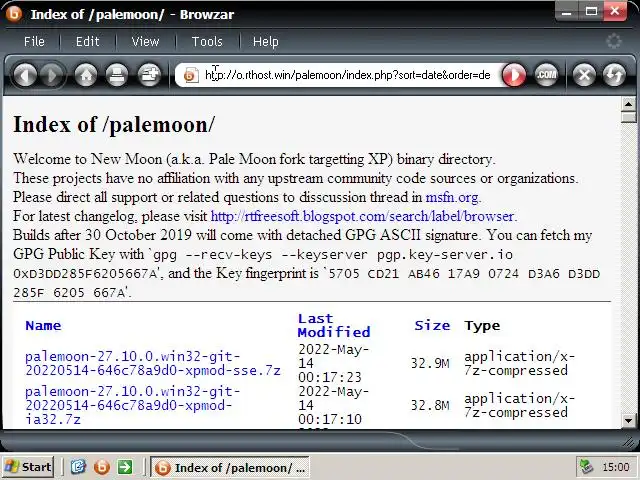
Task: Open the Help menu
Action: point(266,41)
